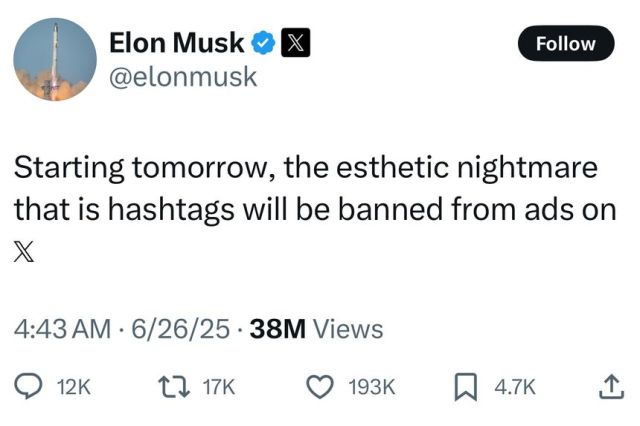Open the @elonmusk handle link
The image size is (640, 426).
[183, 77]
